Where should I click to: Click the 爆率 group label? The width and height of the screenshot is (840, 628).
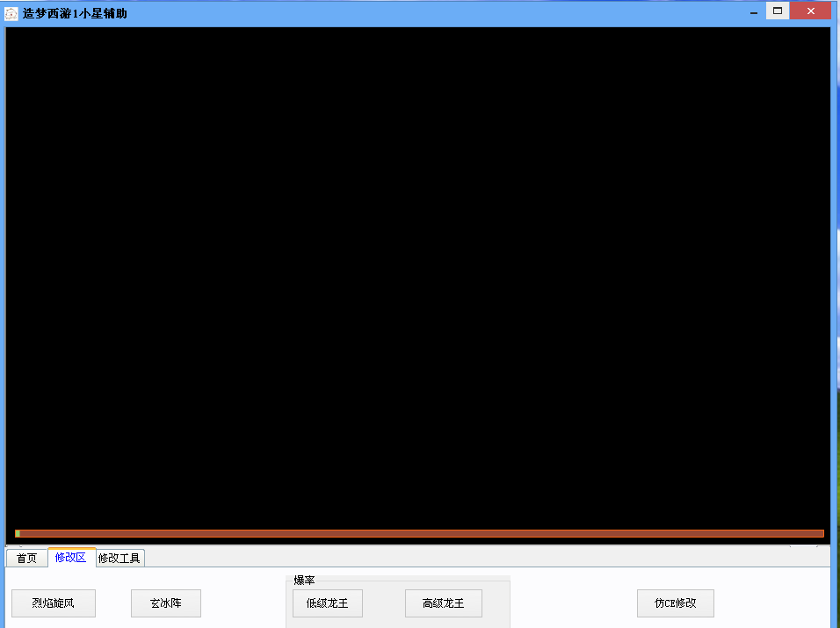click(304, 581)
